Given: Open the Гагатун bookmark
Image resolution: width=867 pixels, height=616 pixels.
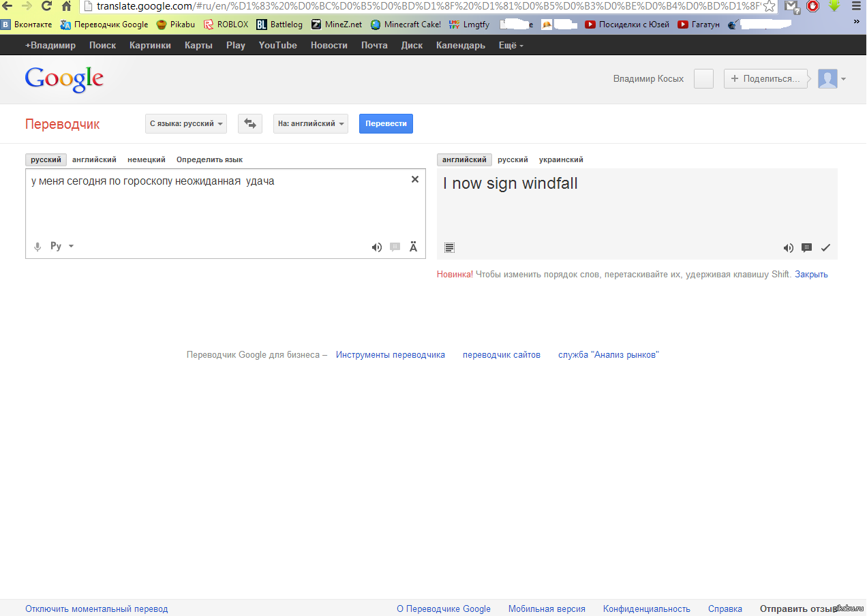Looking at the screenshot, I should tap(699, 25).
